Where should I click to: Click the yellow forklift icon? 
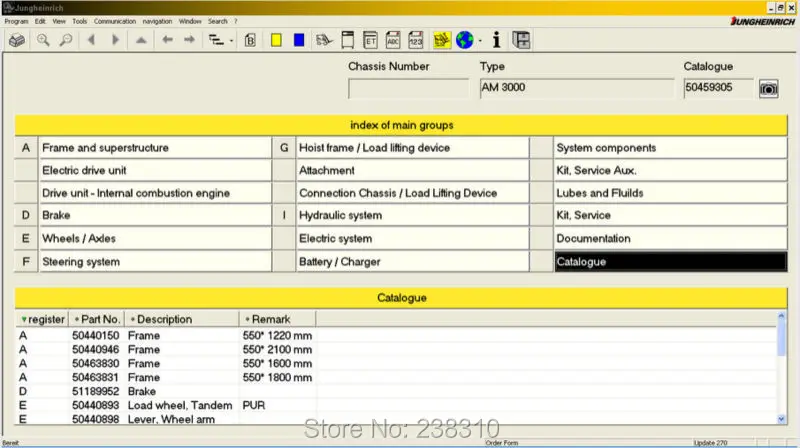pos(442,40)
